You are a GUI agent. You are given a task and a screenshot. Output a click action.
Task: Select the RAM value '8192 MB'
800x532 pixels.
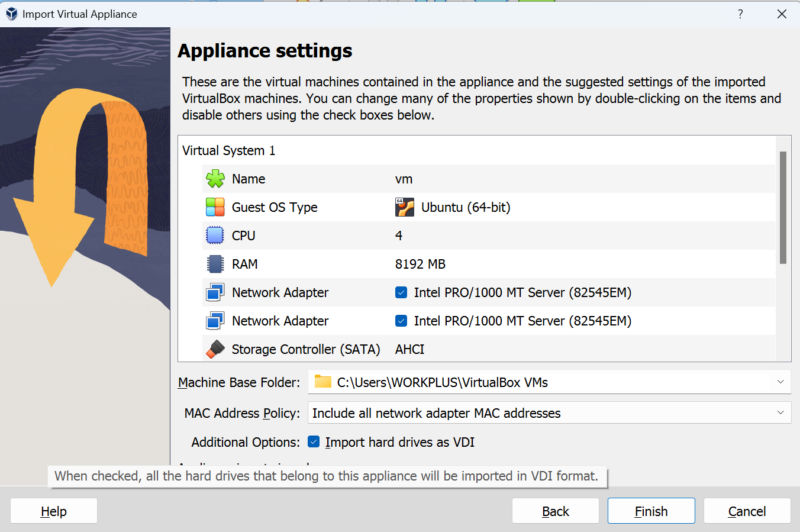(420, 264)
